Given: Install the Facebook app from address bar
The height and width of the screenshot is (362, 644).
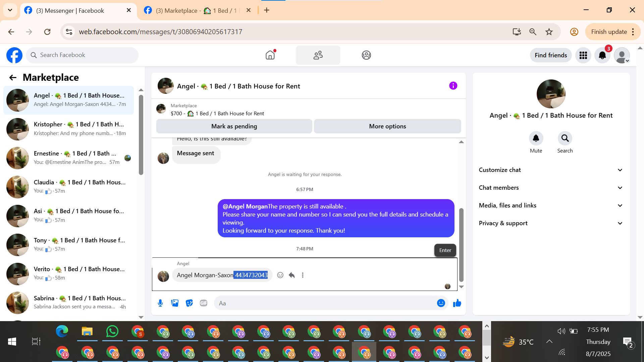Looking at the screenshot, I should coord(517,32).
